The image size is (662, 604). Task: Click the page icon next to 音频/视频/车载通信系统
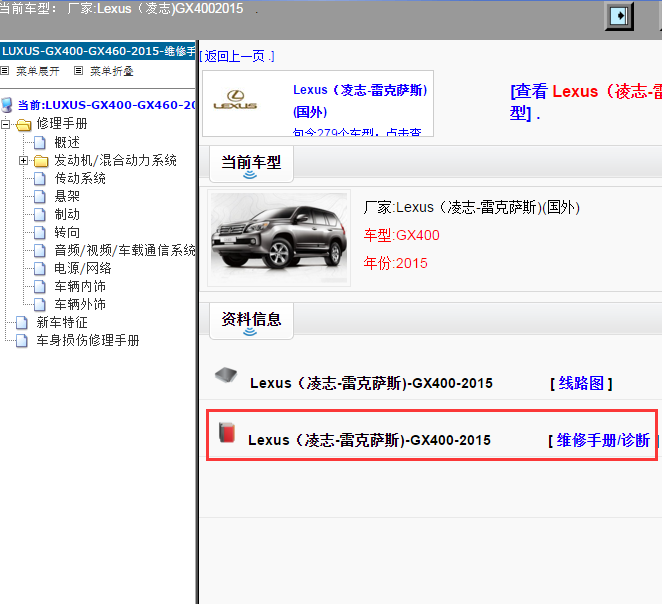click(x=40, y=251)
